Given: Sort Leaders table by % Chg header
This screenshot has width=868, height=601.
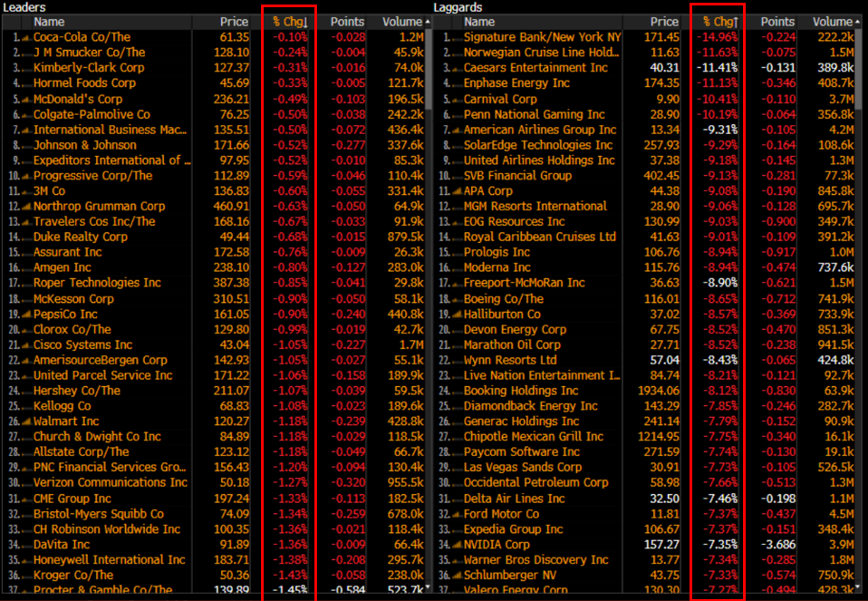Looking at the screenshot, I should coord(290,22).
